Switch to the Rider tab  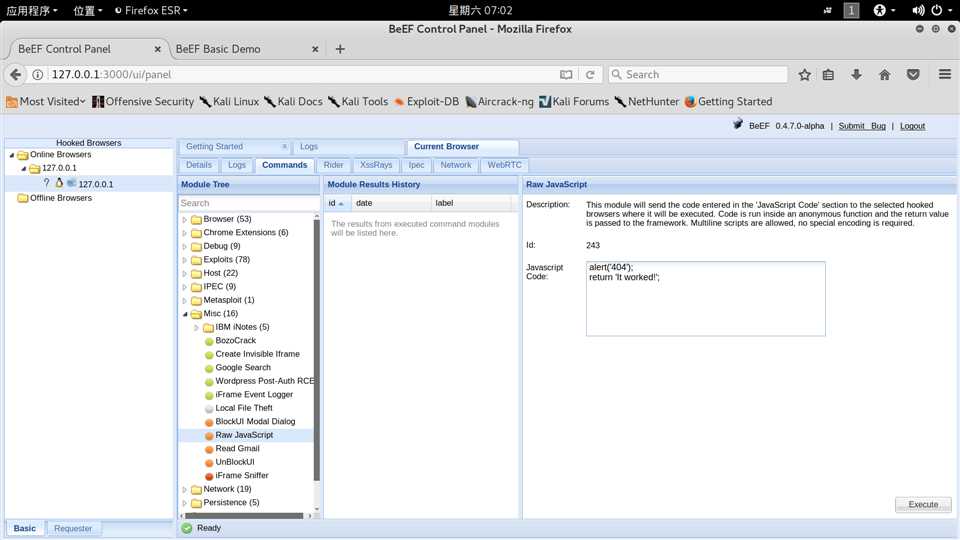tap(333, 165)
